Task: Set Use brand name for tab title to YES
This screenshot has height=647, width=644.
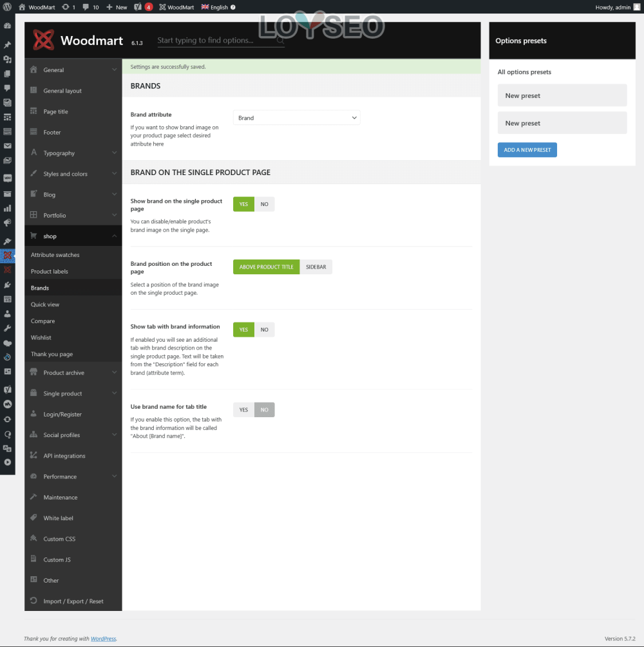Action: (243, 409)
